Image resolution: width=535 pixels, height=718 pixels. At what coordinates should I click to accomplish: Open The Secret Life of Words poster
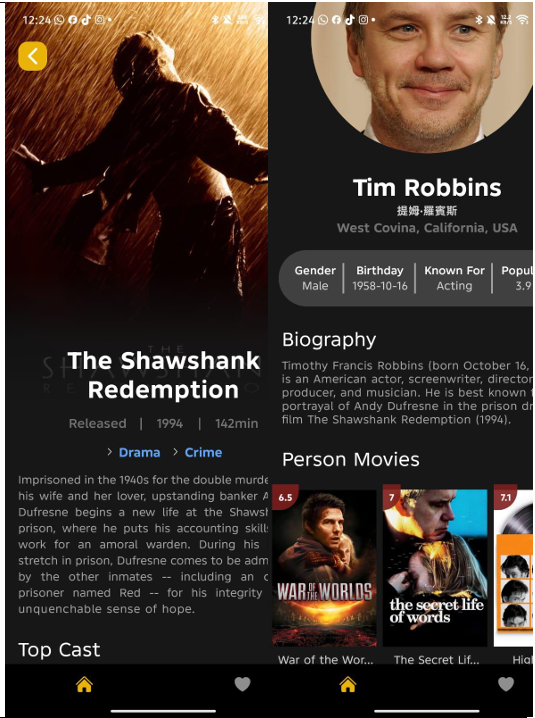(435, 568)
